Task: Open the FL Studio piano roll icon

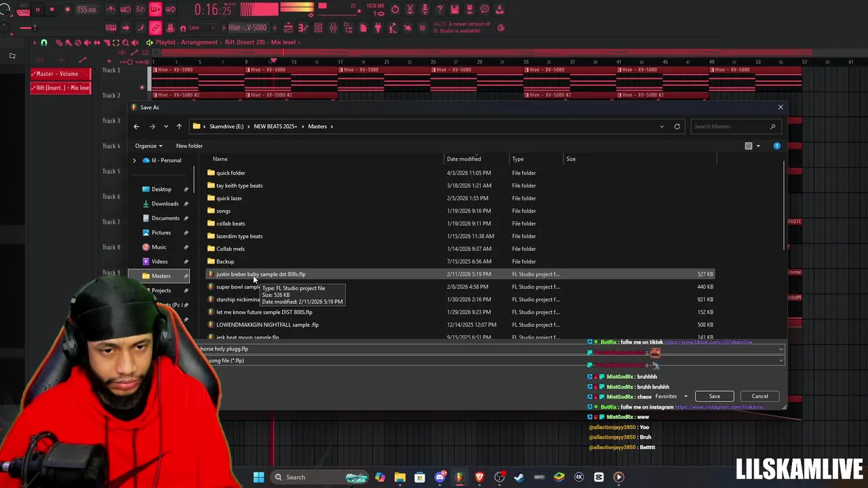Action: click(x=303, y=28)
